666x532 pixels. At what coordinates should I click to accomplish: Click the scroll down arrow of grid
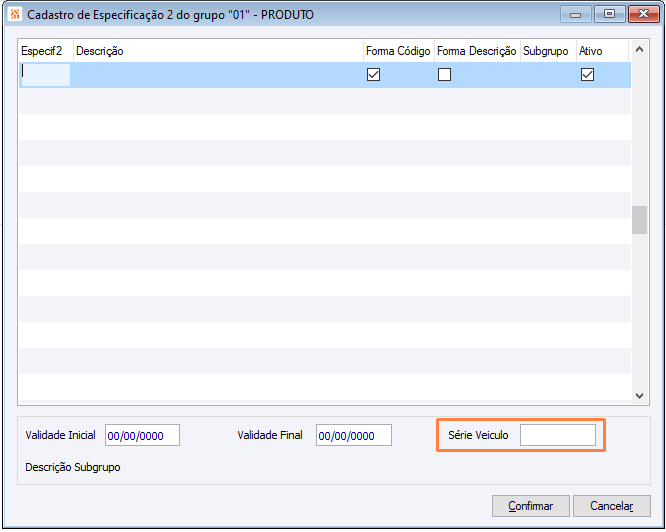[x=639, y=395]
